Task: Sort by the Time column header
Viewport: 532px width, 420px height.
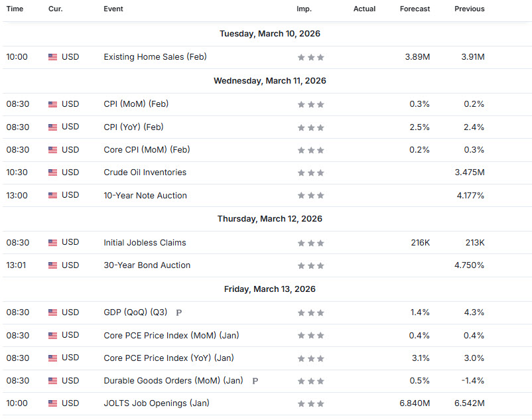Action: click(x=15, y=9)
